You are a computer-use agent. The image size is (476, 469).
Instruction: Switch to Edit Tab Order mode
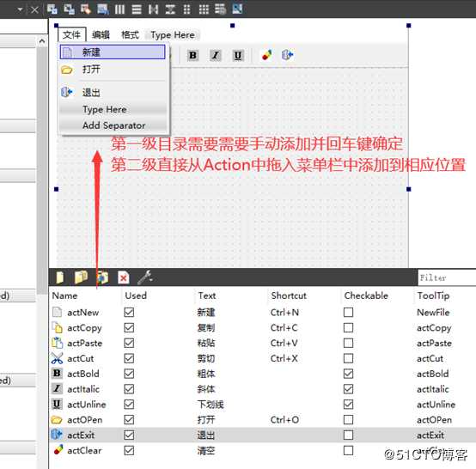click(x=103, y=9)
